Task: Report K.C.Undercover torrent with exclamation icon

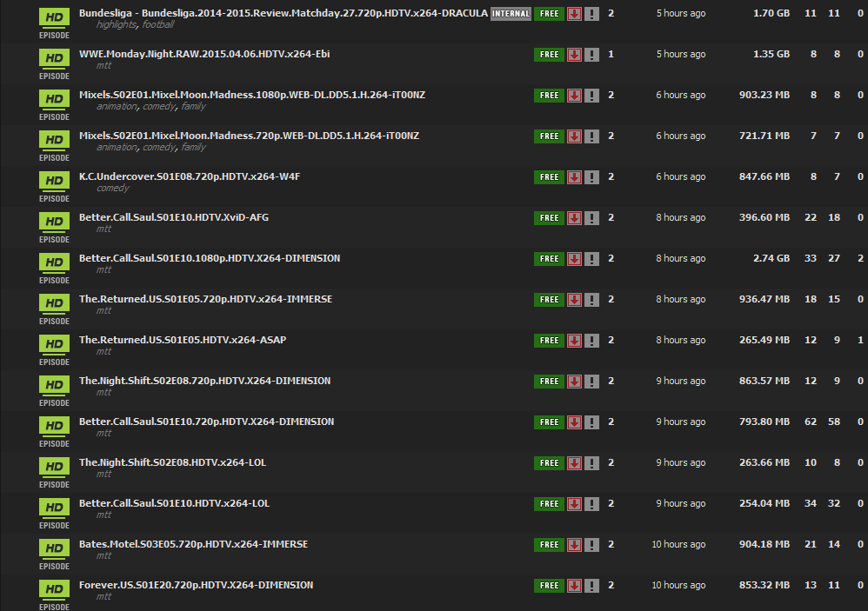Action: tap(591, 177)
